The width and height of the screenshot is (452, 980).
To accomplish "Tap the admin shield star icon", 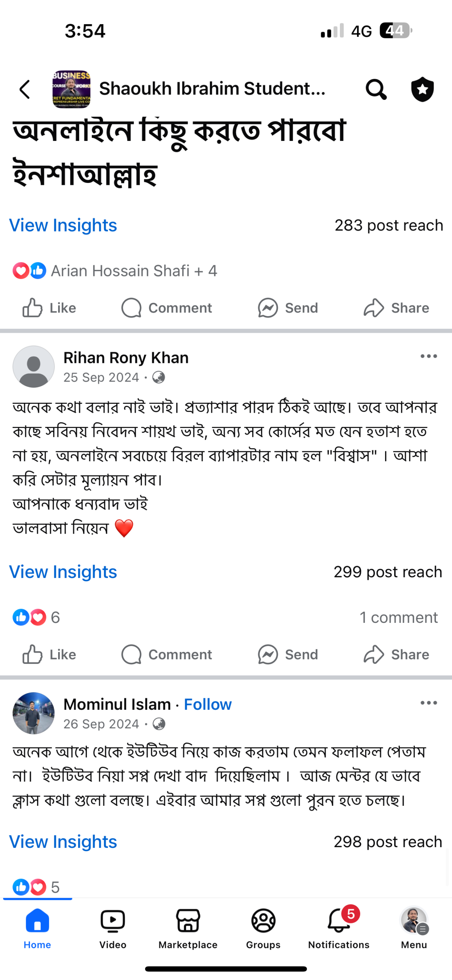I will click(x=422, y=89).
